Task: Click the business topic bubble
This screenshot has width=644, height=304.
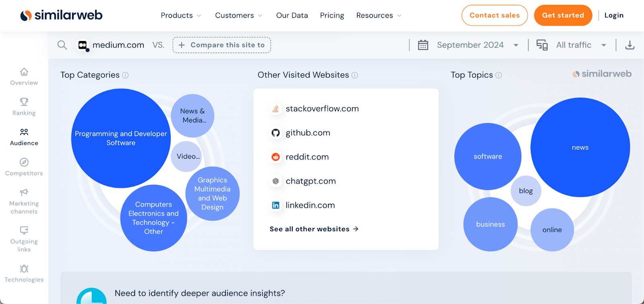Action: pyautogui.click(x=490, y=224)
